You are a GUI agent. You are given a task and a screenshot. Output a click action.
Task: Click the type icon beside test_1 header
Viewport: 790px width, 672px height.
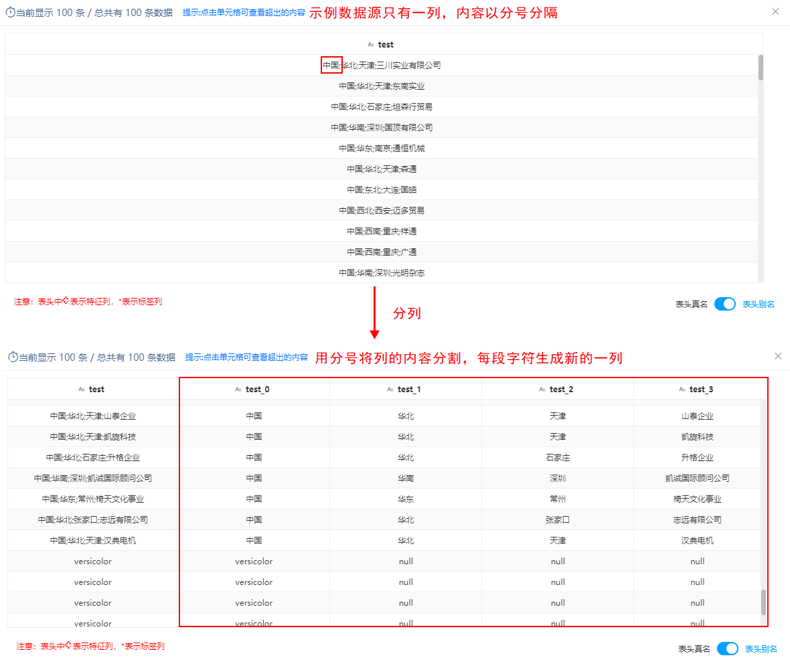(390, 390)
